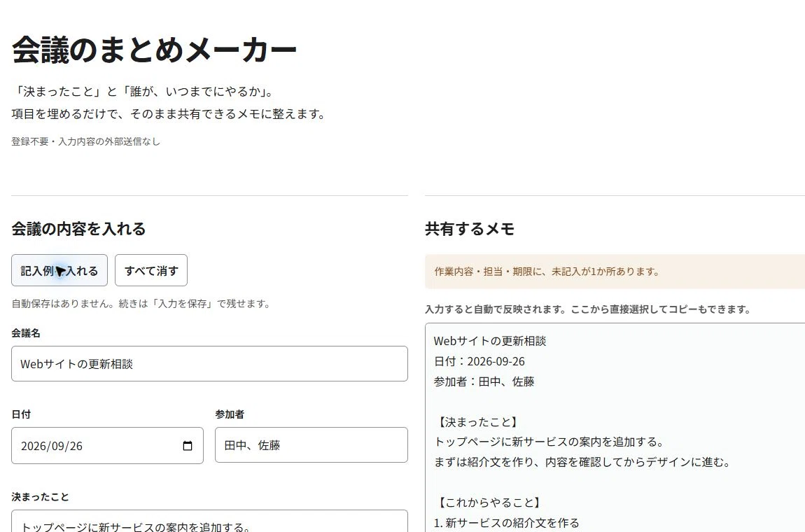
Task: Click the 登録不要・入力内容の外部送信なし note
Action: [x=85, y=141]
